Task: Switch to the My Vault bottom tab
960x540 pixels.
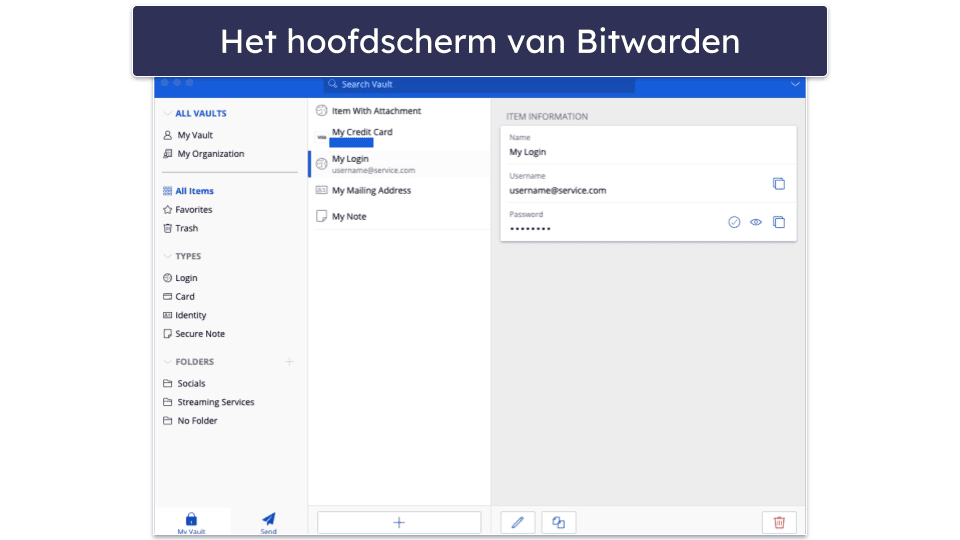Action: coord(192,523)
